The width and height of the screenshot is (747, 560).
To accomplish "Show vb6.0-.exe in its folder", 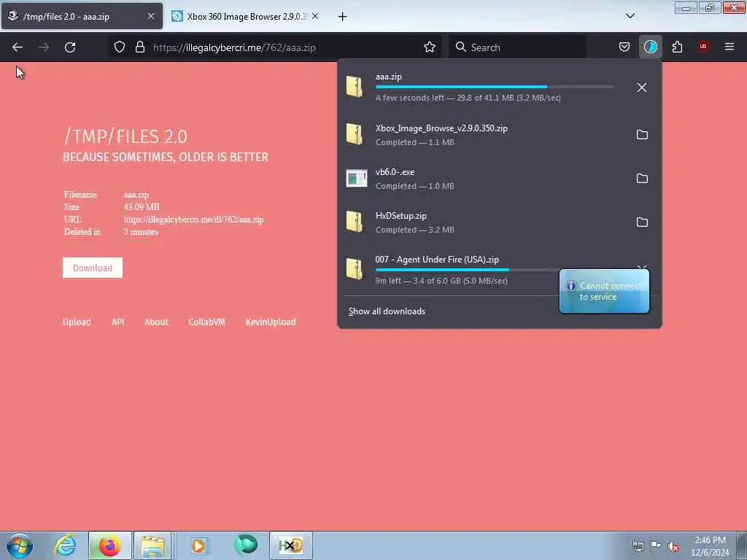I will click(x=642, y=179).
